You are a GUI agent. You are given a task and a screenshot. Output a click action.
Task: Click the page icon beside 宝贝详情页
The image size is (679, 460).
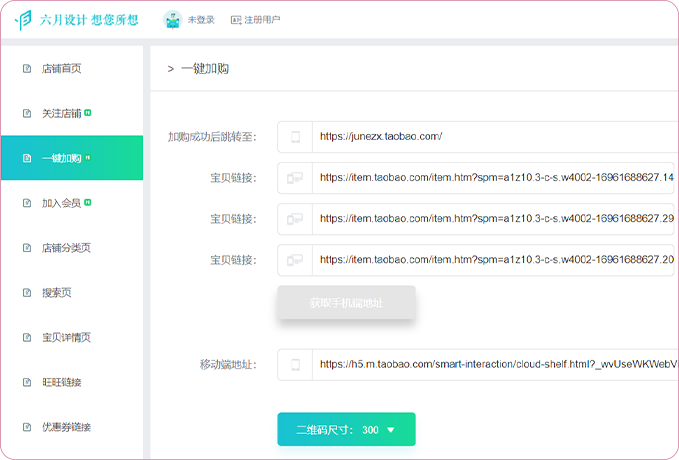pos(27,337)
